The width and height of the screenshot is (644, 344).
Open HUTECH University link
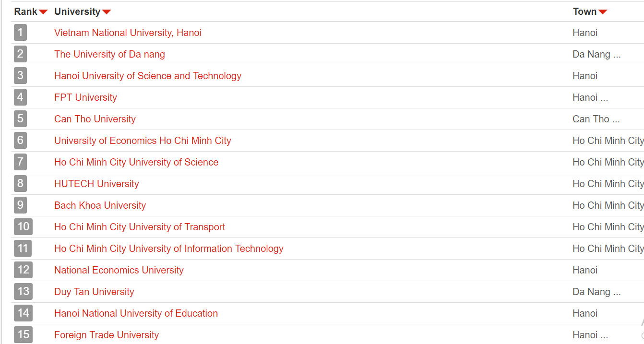point(96,184)
